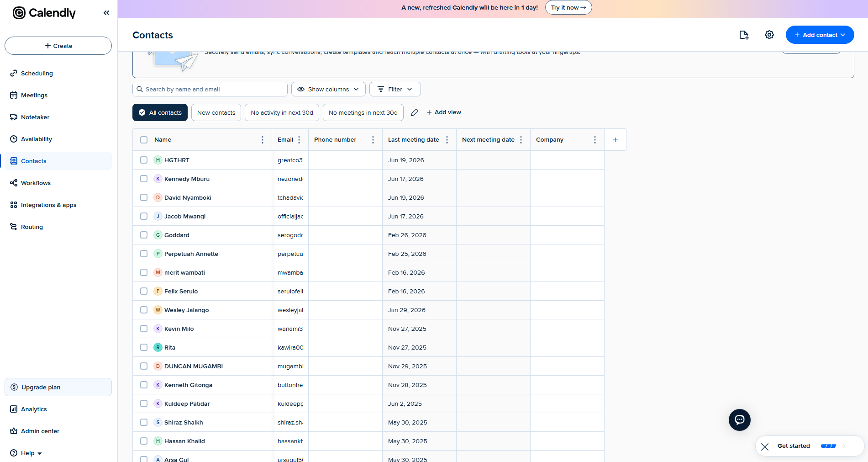Open Next meeting date column options

point(521,140)
